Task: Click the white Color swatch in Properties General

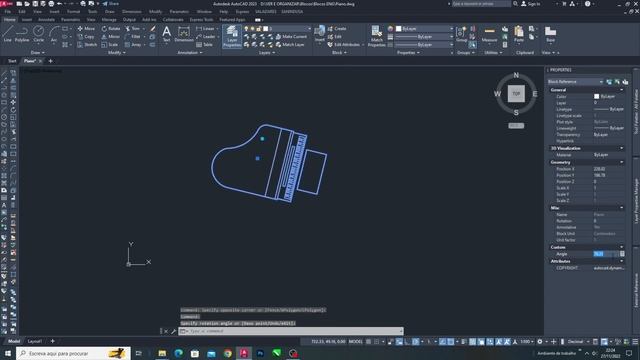Action: 596,96
